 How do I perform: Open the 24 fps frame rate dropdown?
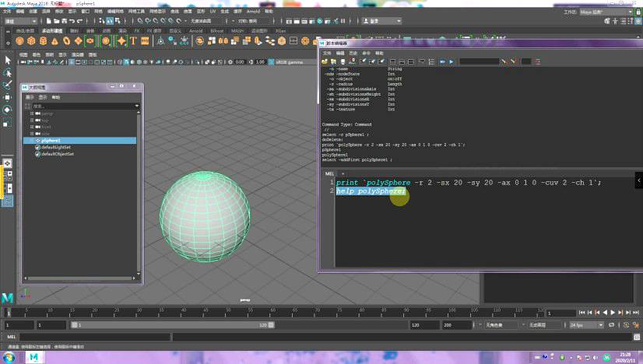(586, 324)
